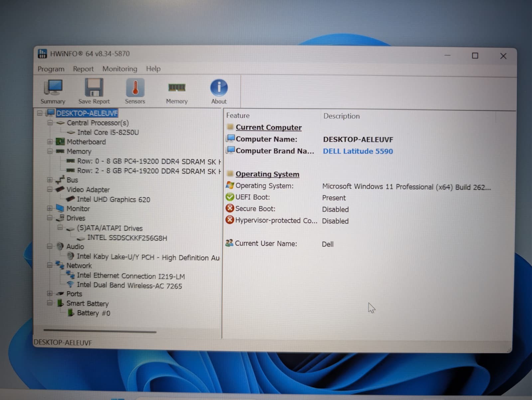Click the DESKTOP-AELEUVF computer name value
This screenshot has height=400, width=532.
coord(358,140)
